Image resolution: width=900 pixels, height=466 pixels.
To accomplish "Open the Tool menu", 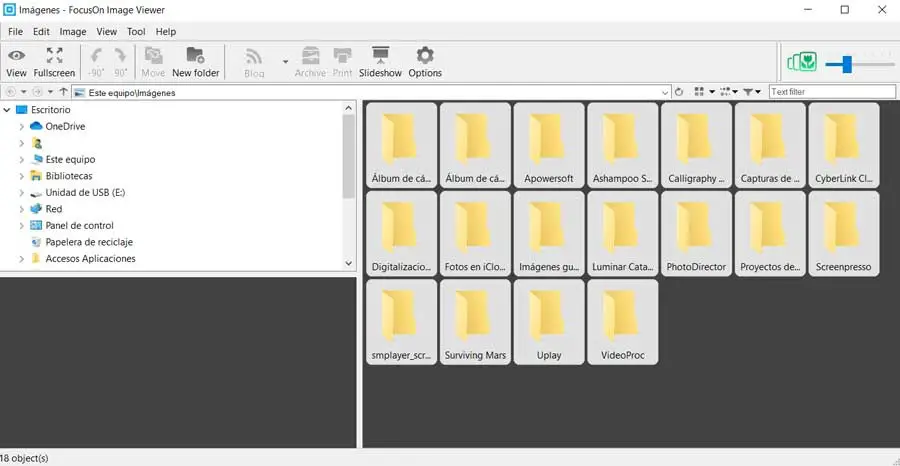I will tap(136, 32).
